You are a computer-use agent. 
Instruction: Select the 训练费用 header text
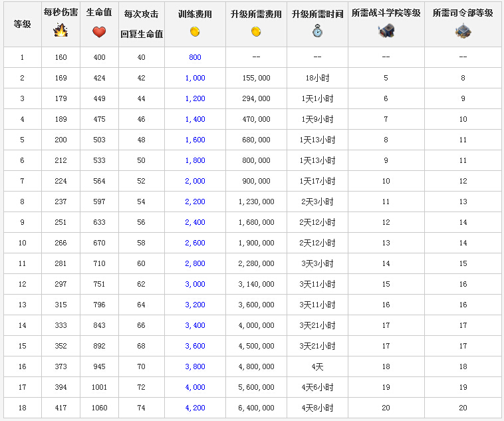[x=195, y=14]
